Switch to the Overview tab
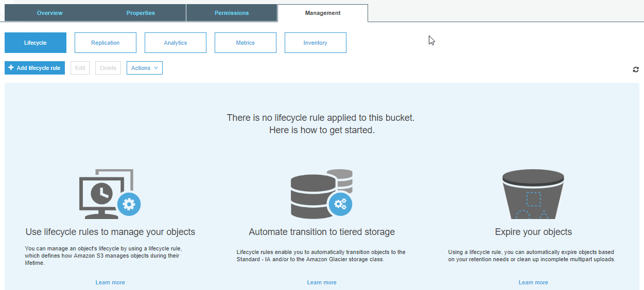Viewport: 644px width, 290px height. click(50, 13)
